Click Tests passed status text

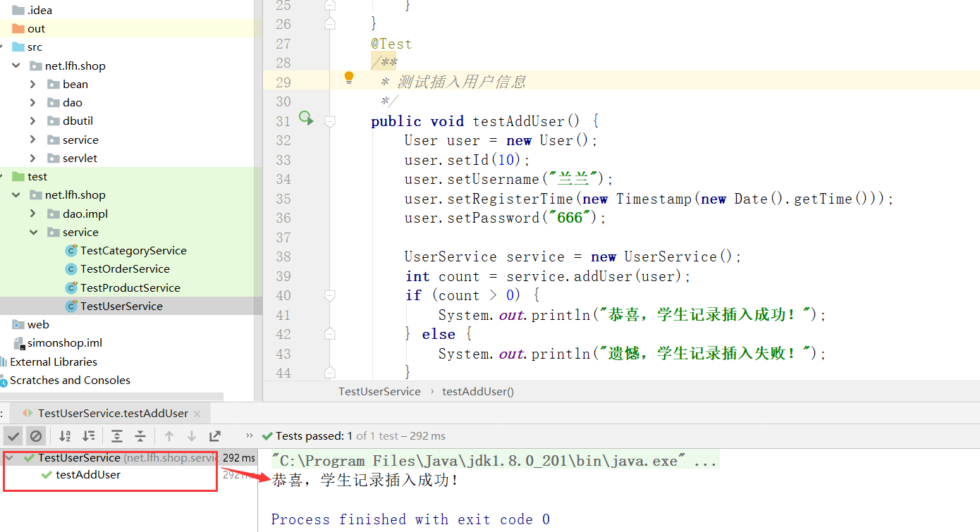pos(360,435)
